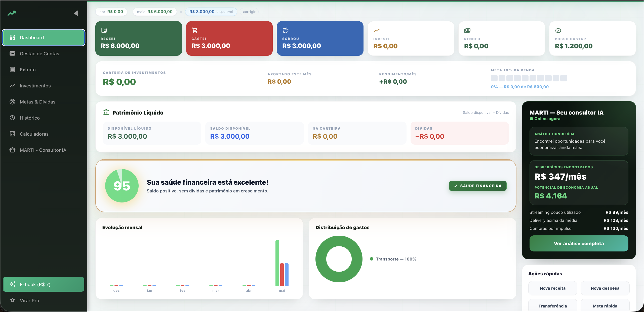Image resolution: width=644 pixels, height=312 pixels.
Task: Click the sparkle icon on E-book button
Action: pyautogui.click(x=12, y=284)
